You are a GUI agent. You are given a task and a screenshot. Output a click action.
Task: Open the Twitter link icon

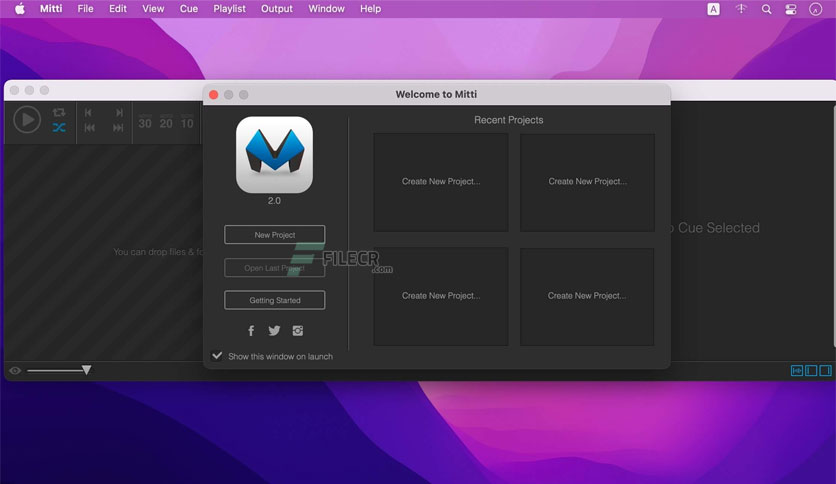tap(274, 331)
